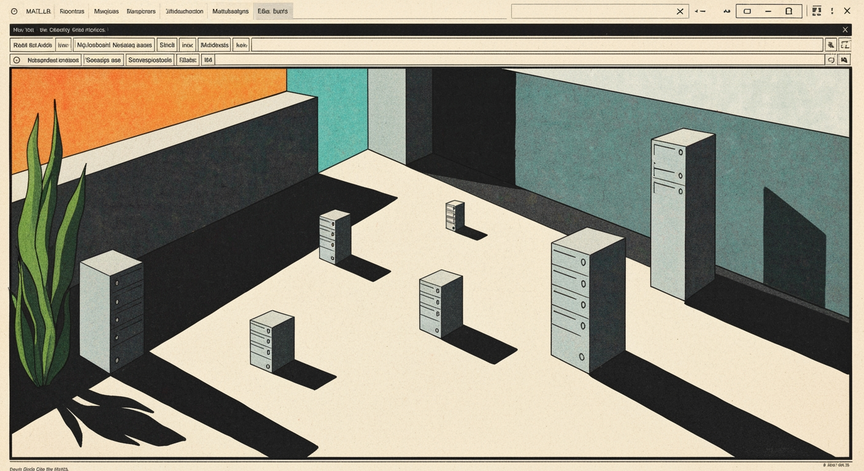Switch to the highlighted E6a: buofs tab

273,11
